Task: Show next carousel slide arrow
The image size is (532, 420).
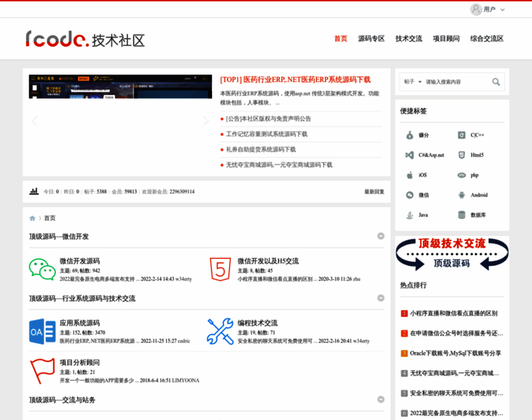Action: [206, 120]
